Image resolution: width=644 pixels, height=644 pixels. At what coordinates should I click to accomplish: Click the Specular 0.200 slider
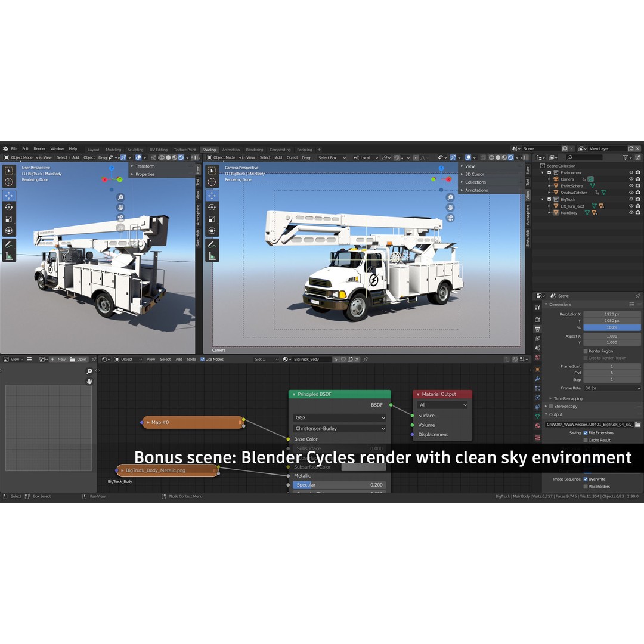click(x=340, y=485)
